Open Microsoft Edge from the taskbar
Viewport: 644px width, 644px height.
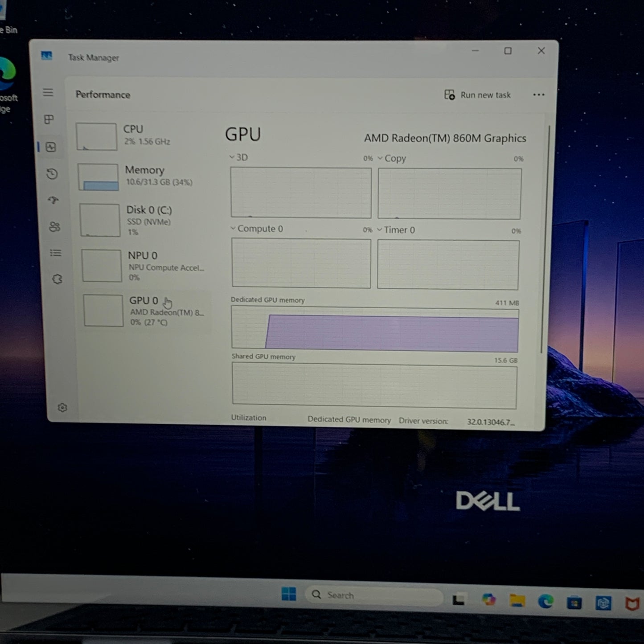pos(545,600)
